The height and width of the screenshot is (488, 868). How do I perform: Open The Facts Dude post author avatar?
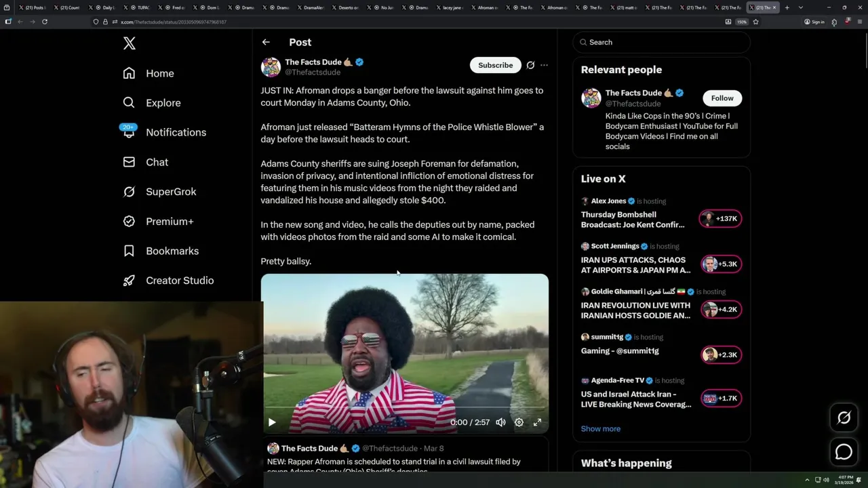point(271,67)
